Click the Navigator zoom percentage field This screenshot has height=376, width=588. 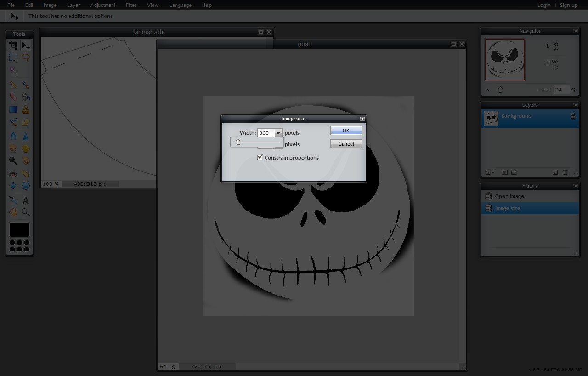561,90
